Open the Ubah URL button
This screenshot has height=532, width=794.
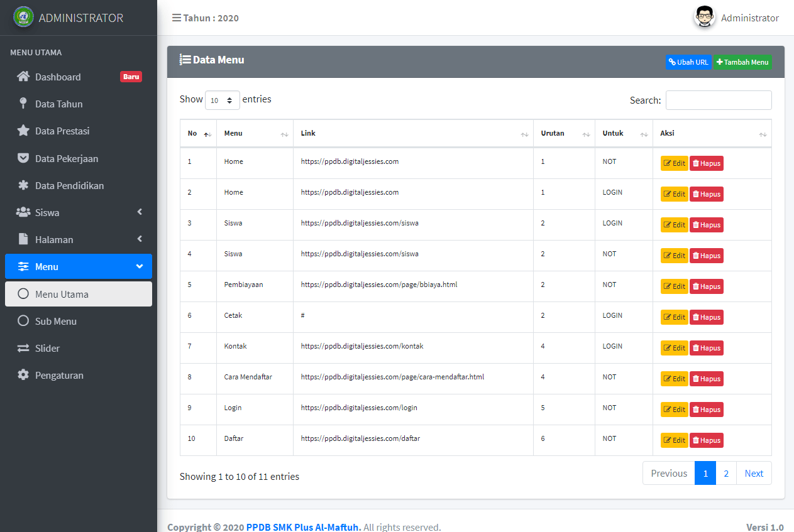tap(688, 62)
